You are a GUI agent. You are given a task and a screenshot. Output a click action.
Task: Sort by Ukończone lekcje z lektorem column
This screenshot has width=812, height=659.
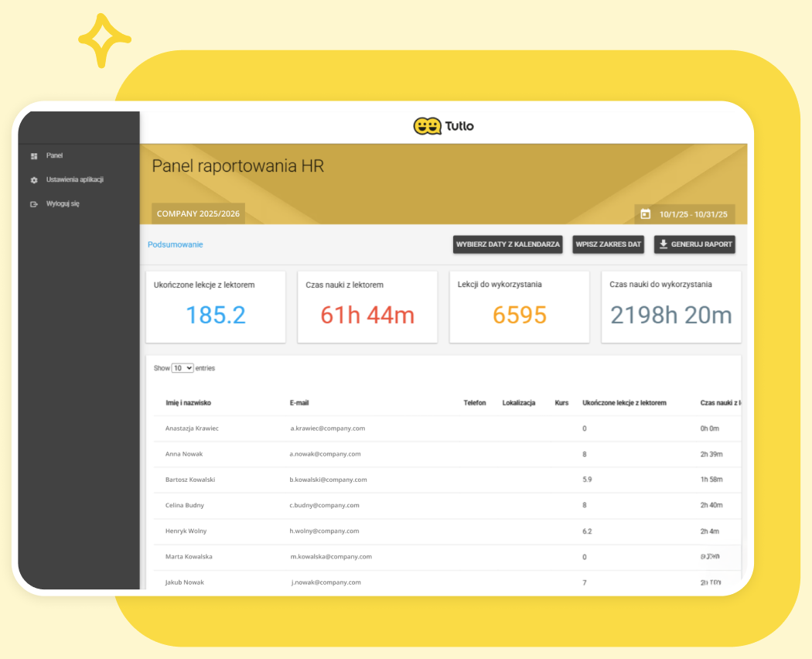pyautogui.click(x=624, y=403)
